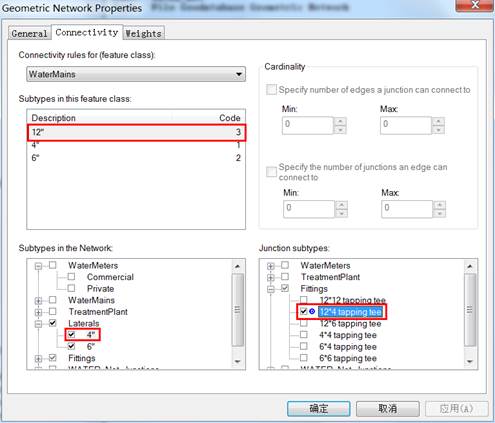Expand the TreatmentPlant node in Subtypes in the Network
Screen dimensions: 495x423
tap(38, 312)
